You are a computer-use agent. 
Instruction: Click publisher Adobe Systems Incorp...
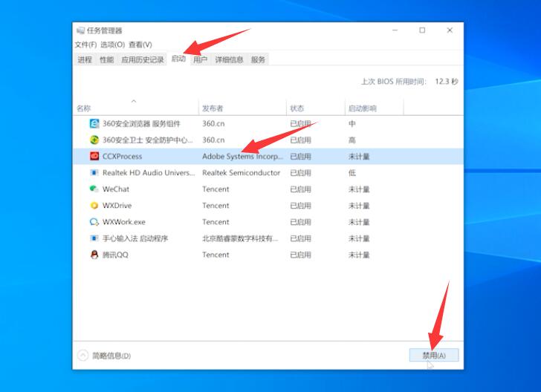[242, 156]
